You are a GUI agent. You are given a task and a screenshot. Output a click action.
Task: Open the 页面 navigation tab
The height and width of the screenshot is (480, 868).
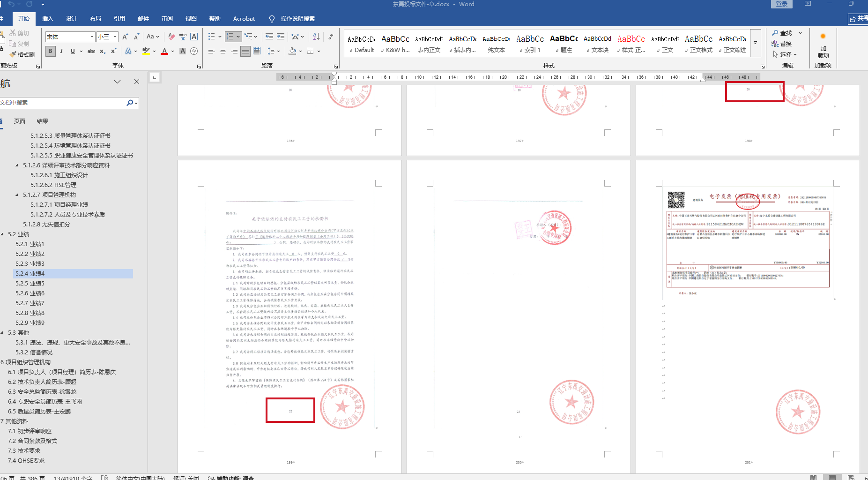coord(20,121)
